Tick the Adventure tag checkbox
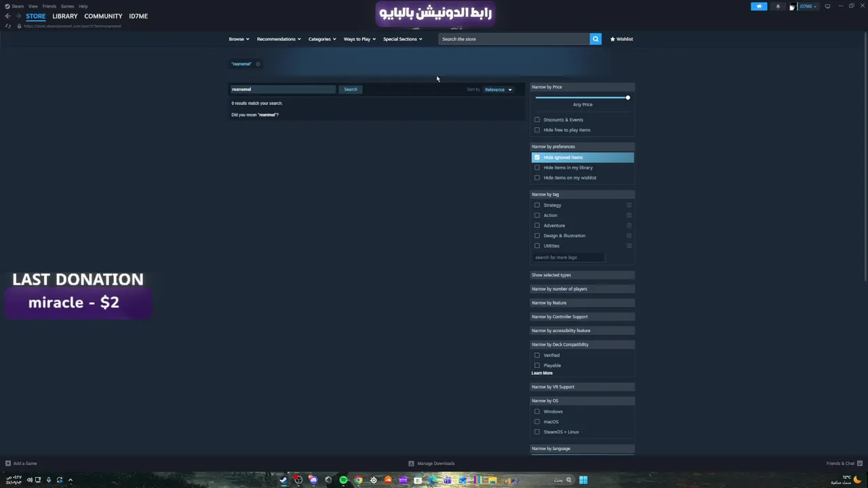This screenshot has width=868, height=488. click(537, 226)
